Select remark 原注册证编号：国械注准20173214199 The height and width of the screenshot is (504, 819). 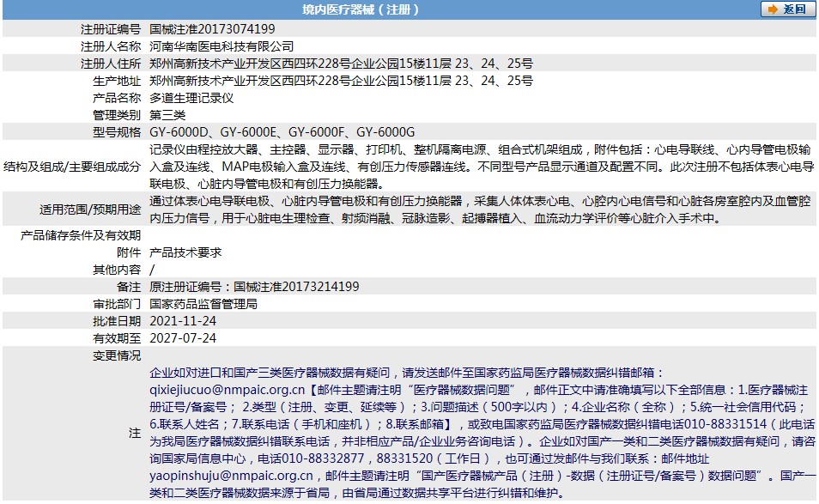(x=254, y=288)
